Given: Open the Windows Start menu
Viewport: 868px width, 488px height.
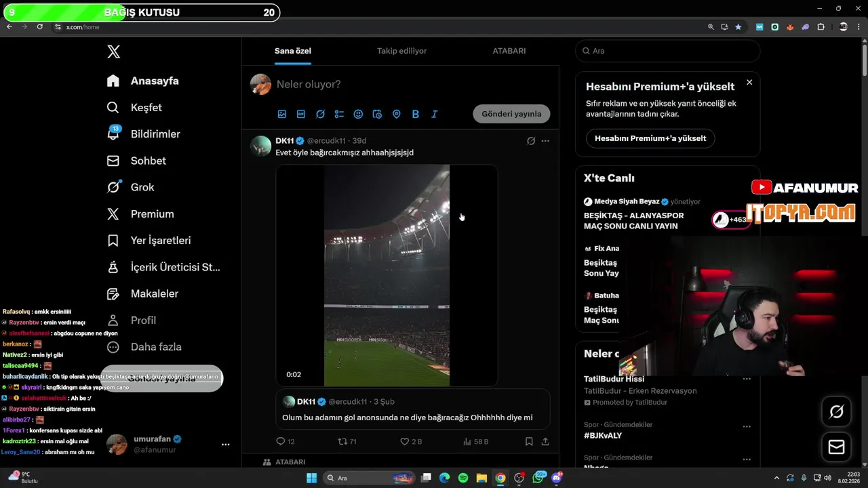Looking at the screenshot, I should [x=312, y=478].
